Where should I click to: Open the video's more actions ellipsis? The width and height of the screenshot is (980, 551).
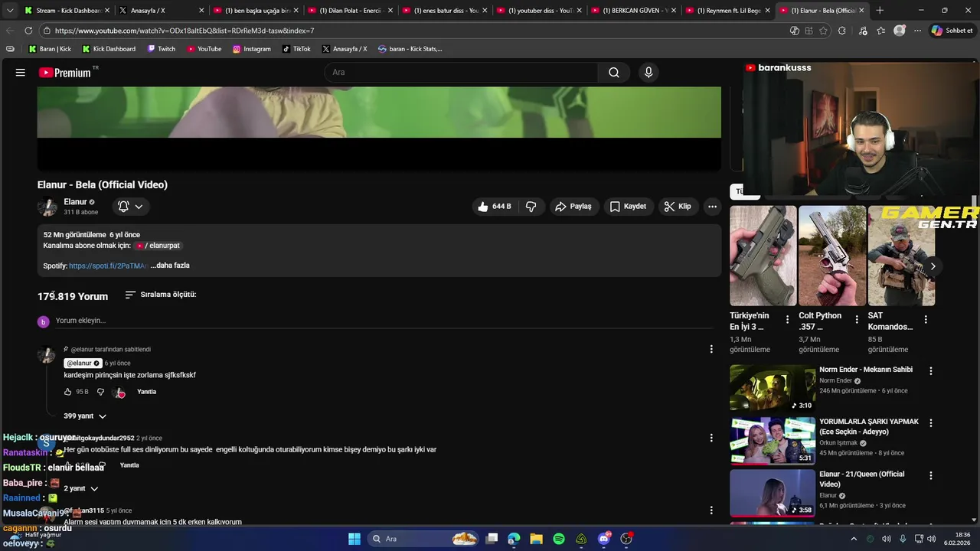[713, 207]
